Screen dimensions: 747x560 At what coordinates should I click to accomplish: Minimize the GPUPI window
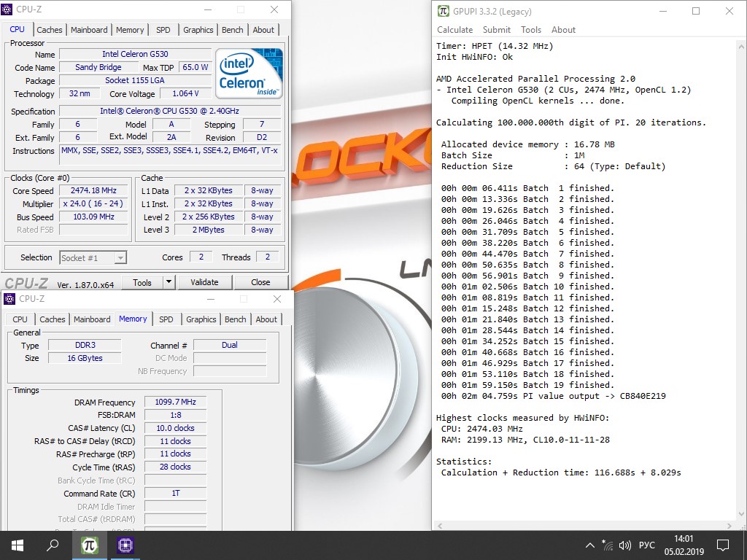(663, 12)
